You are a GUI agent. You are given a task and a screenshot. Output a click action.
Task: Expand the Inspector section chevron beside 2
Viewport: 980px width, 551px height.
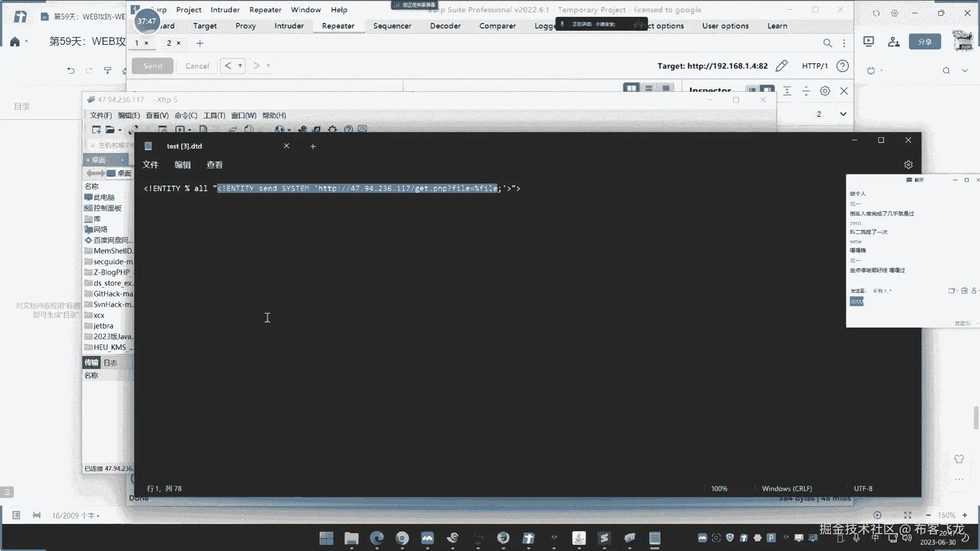click(843, 114)
